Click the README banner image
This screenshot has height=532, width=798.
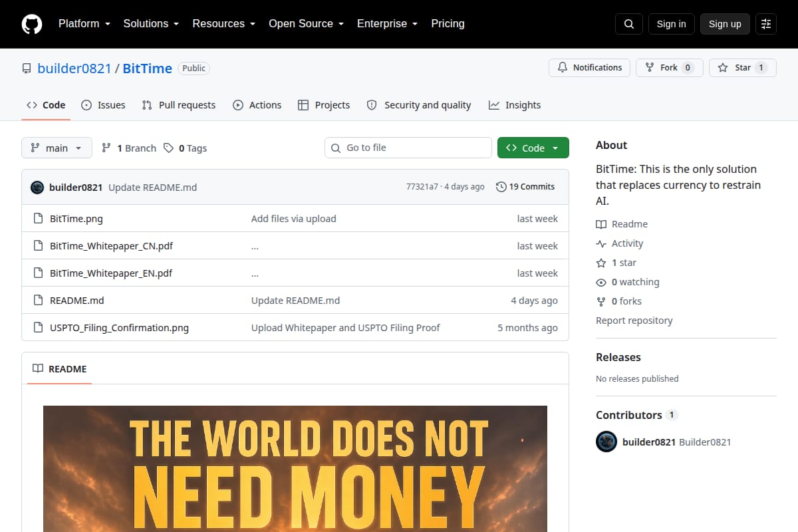click(295, 469)
